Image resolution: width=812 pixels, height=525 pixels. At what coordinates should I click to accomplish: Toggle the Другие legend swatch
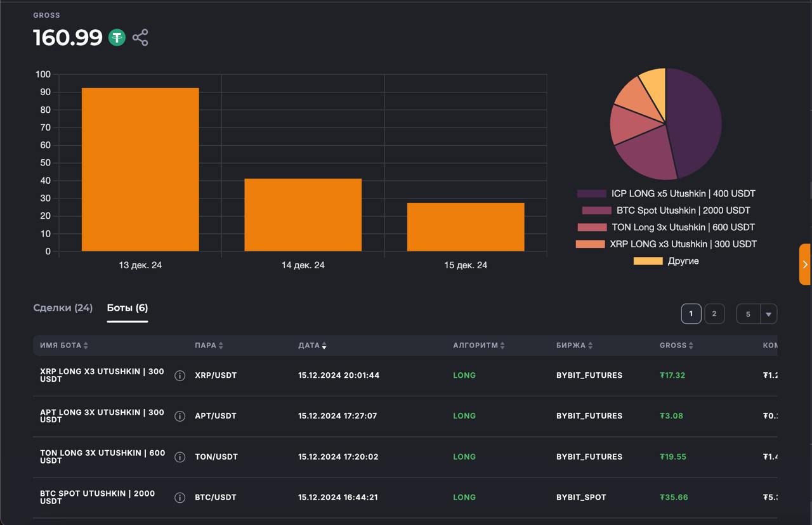[648, 261]
